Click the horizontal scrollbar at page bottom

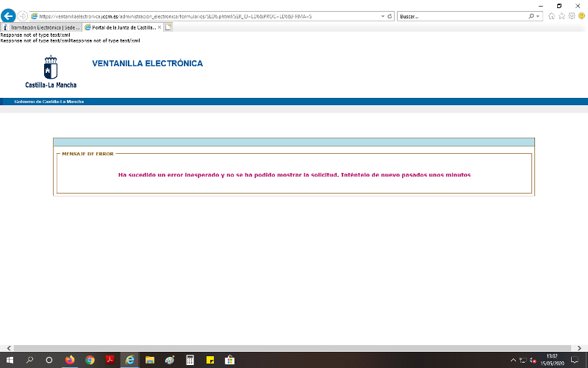(294, 347)
